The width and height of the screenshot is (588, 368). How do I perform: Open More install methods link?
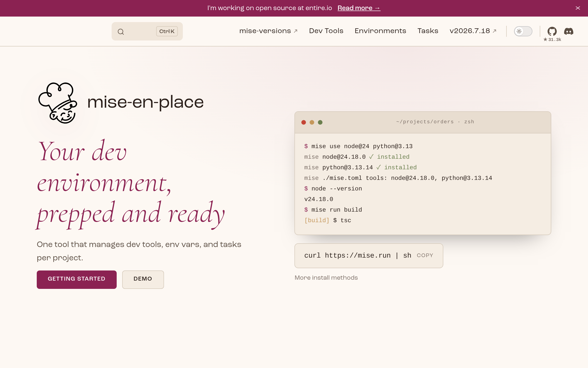(x=326, y=278)
